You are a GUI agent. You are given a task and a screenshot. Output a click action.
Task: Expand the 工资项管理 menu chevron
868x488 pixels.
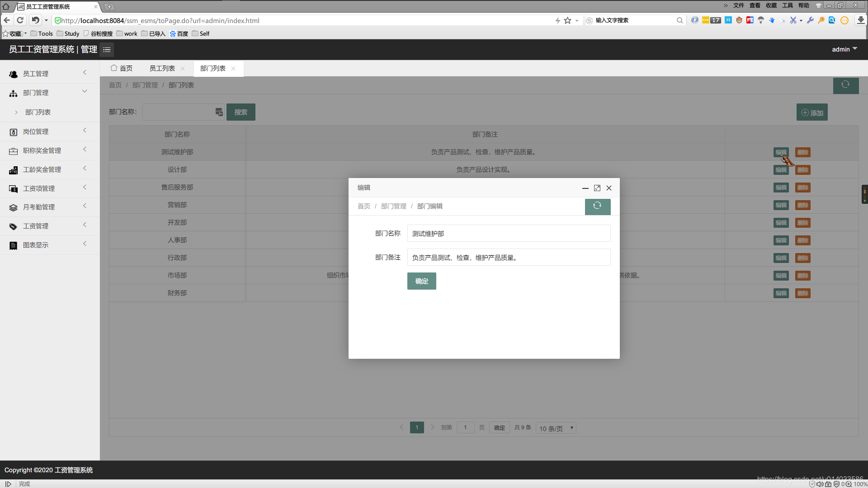(x=85, y=188)
